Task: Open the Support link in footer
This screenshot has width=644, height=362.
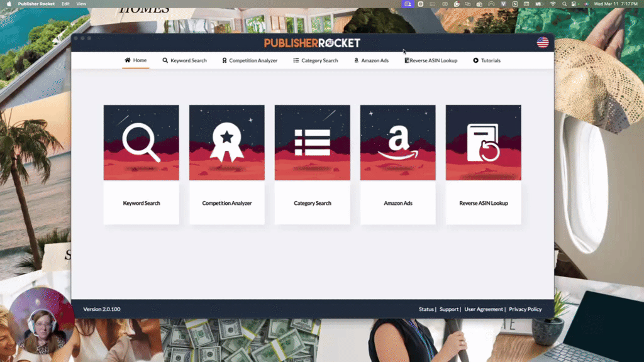Action: [449, 309]
